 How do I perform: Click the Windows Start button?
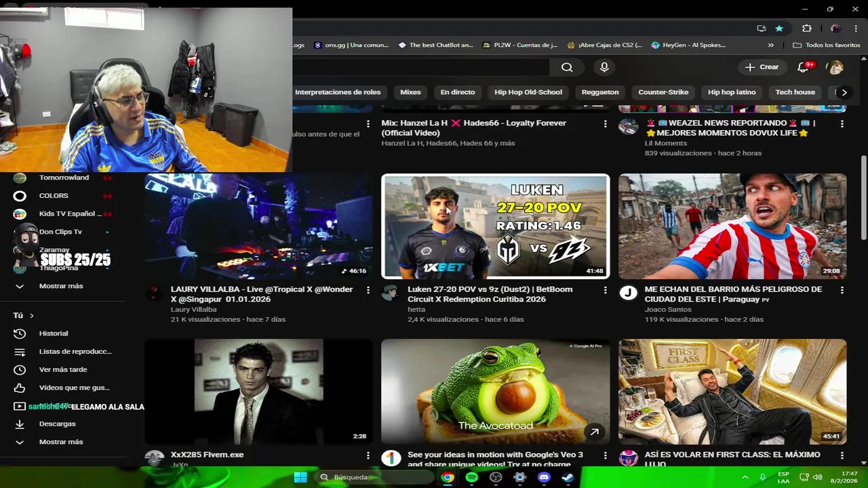[300, 477]
